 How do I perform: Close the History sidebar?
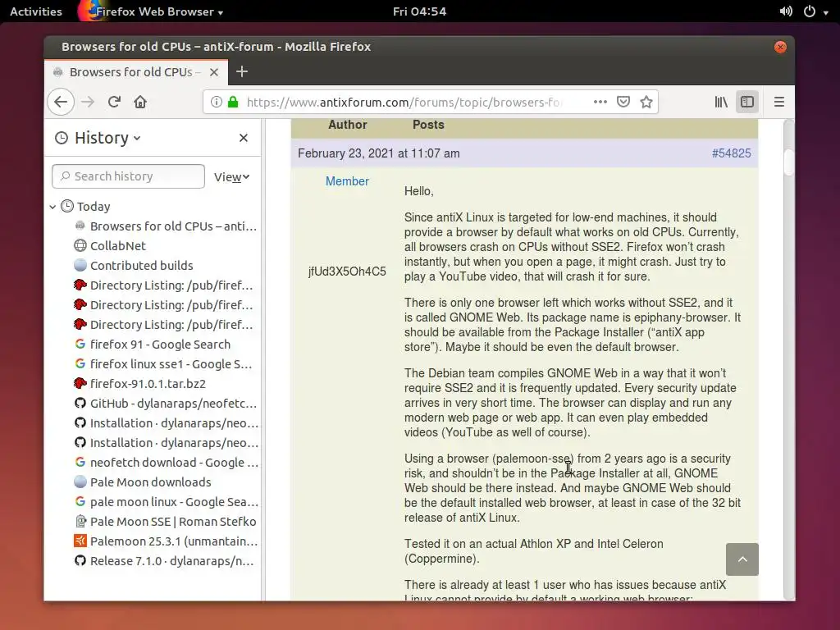[x=244, y=138]
